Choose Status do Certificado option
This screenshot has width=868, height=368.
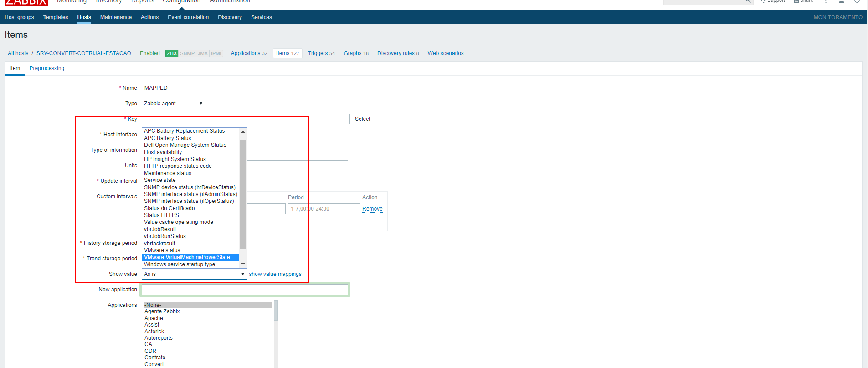click(191, 208)
